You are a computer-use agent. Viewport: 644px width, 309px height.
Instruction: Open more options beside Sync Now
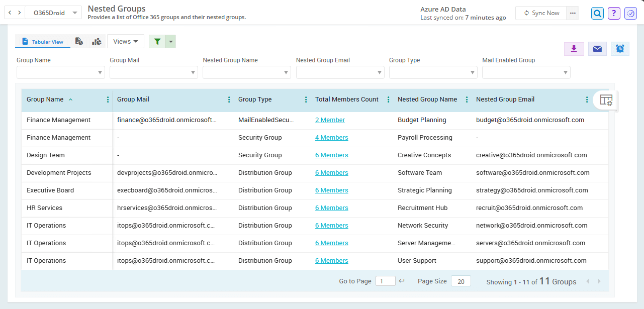click(x=573, y=13)
